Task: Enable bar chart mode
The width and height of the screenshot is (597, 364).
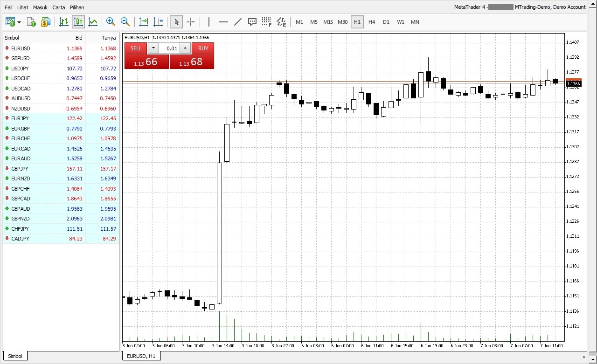Action: click(x=64, y=22)
